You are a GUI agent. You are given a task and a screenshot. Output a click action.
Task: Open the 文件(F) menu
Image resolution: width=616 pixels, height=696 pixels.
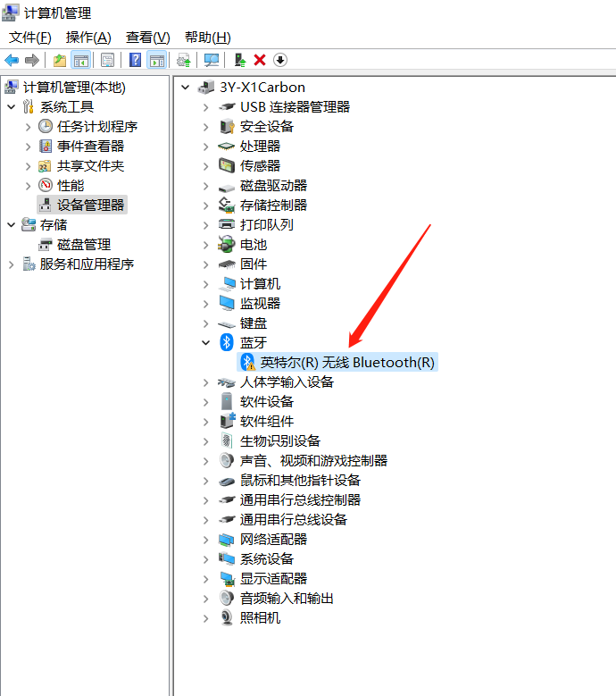(x=30, y=38)
